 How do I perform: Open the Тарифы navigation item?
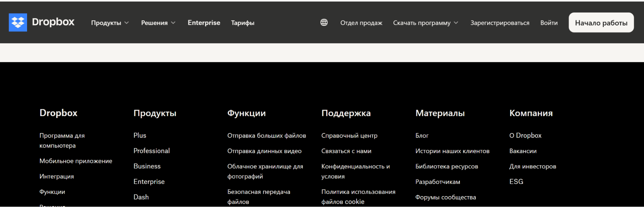coord(243,23)
